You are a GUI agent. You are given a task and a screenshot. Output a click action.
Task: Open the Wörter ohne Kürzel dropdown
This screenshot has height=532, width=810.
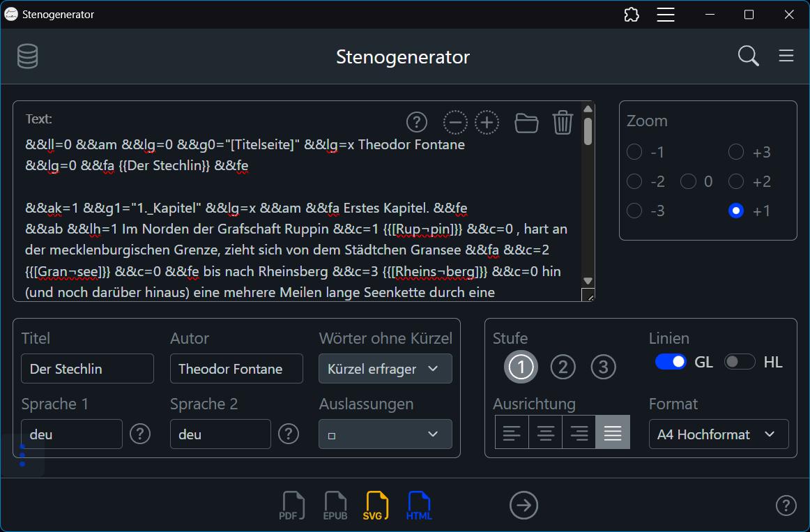pos(385,368)
